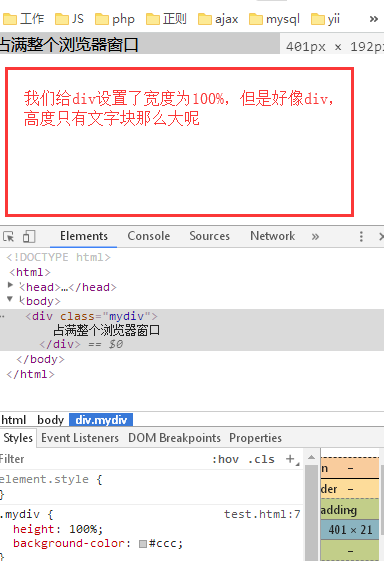Select the closing body tag line

[x=40, y=359]
